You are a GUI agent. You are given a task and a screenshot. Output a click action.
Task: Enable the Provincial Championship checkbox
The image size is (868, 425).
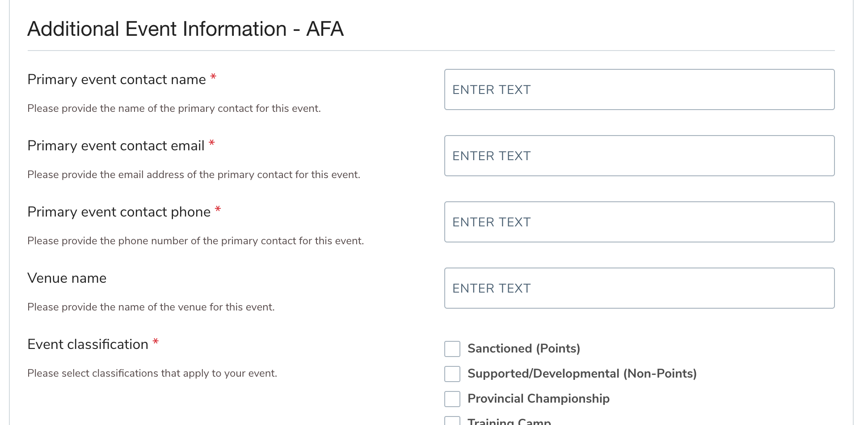click(x=452, y=399)
